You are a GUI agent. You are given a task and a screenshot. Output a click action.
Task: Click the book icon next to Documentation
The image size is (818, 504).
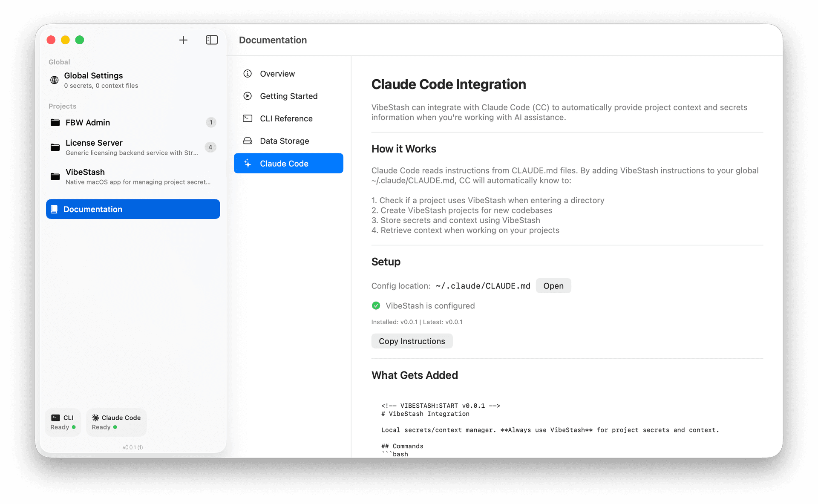click(54, 209)
